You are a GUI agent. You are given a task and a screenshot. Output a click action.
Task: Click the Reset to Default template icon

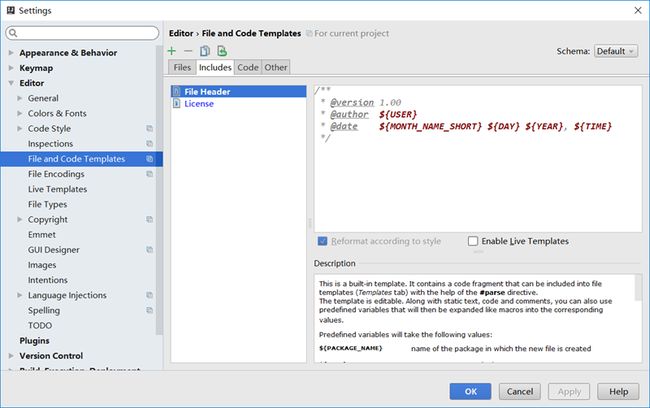tap(222, 51)
